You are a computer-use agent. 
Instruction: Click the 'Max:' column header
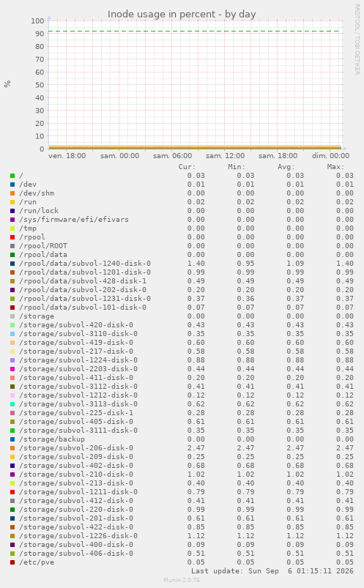tap(335, 167)
